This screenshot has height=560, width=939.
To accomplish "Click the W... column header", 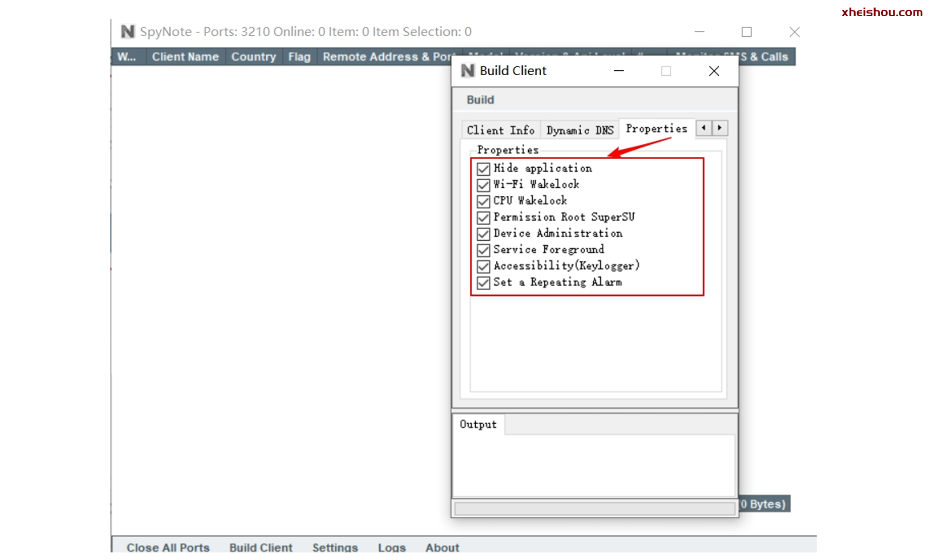I will [127, 57].
